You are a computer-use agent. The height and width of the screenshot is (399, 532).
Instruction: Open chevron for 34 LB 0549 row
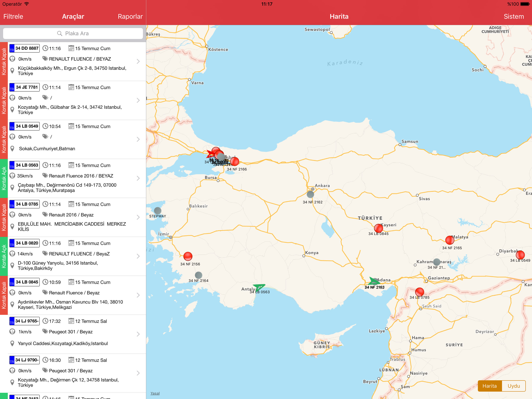pos(138,139)
